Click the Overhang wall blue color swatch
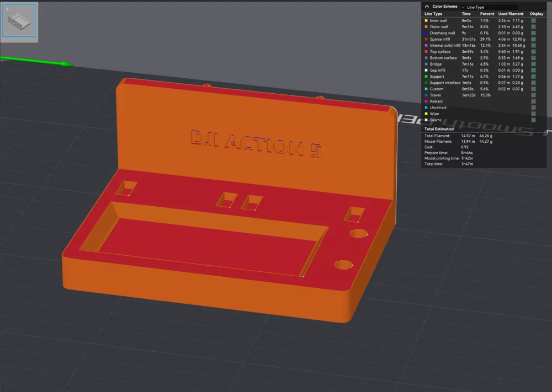Image resolution: width=552 pixels, height=392 pixels. click(x=426, y=33)
